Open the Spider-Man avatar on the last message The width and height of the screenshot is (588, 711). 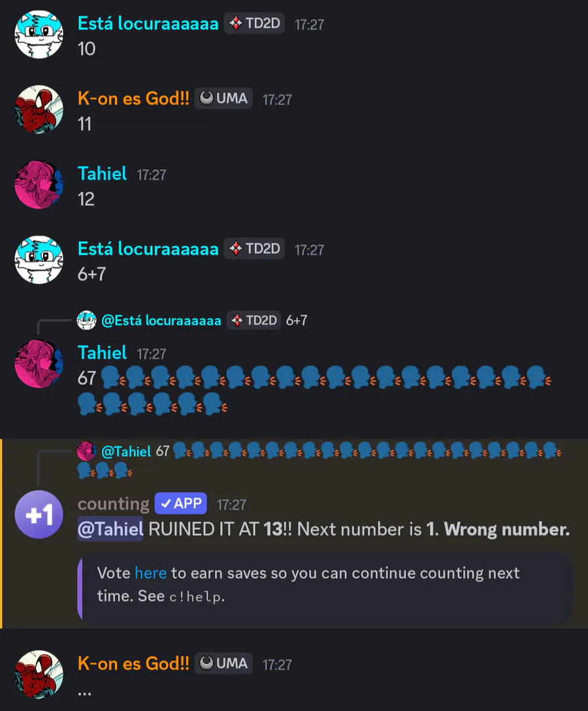[x=39, y=674]
